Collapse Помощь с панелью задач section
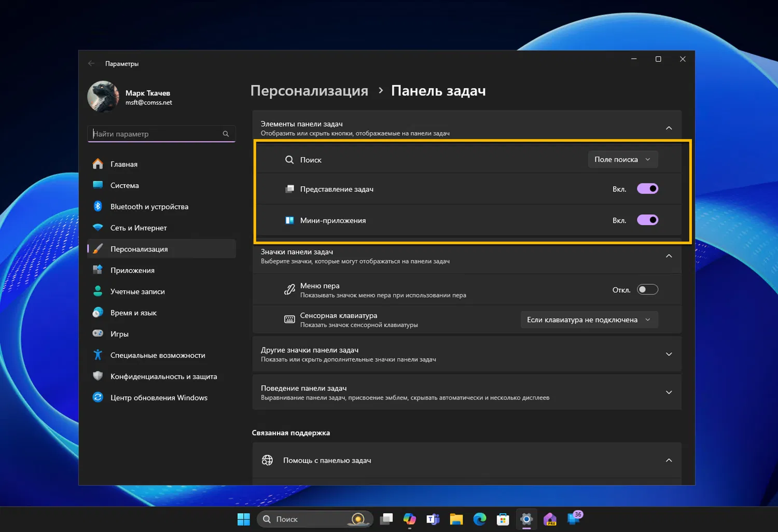The image size is (778, 532). [669, 460]
